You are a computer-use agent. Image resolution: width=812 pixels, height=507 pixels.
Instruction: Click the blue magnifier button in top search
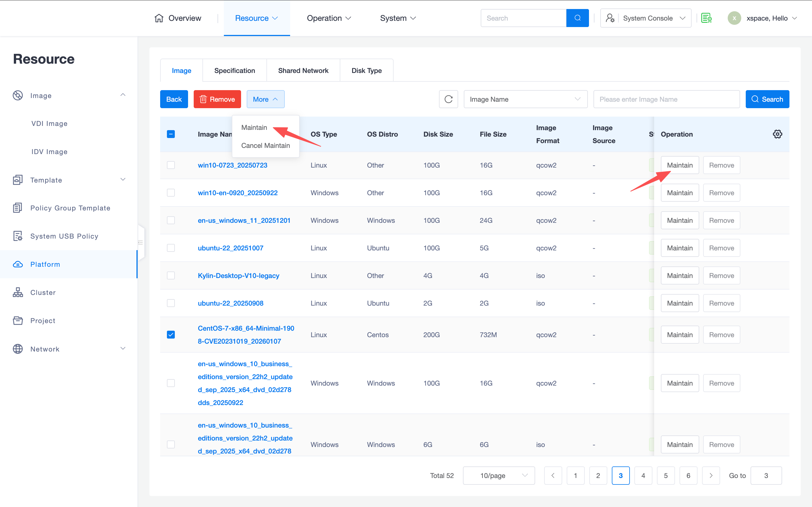577,18
